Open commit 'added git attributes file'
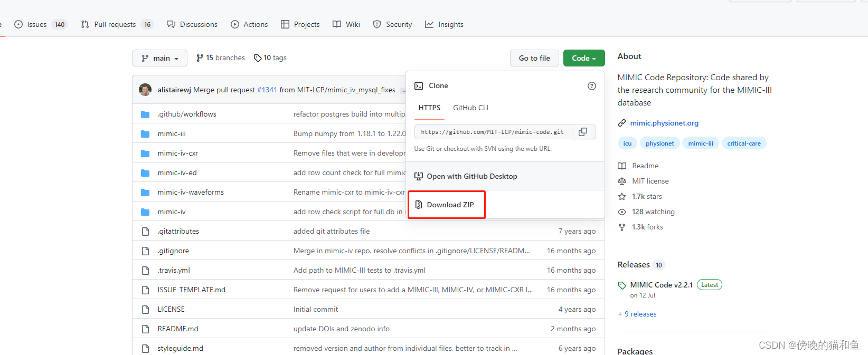The image size is (868, 355). (x=332, y=231)
